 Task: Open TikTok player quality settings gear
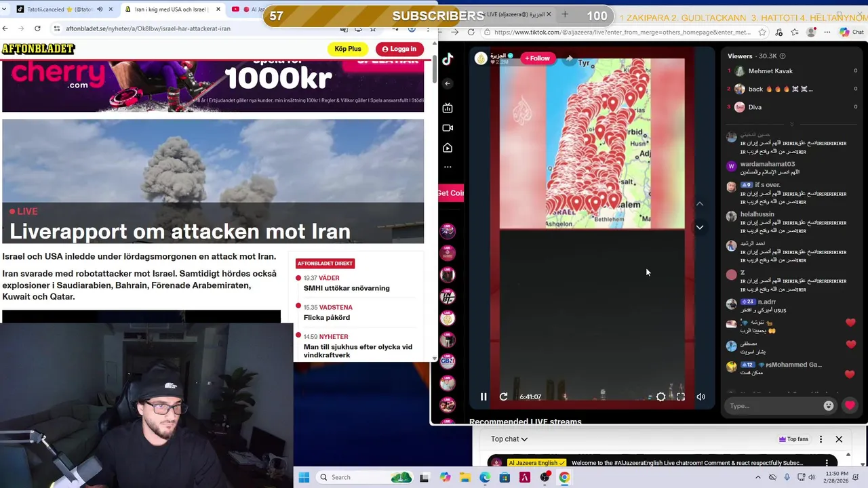click(660, 397)
